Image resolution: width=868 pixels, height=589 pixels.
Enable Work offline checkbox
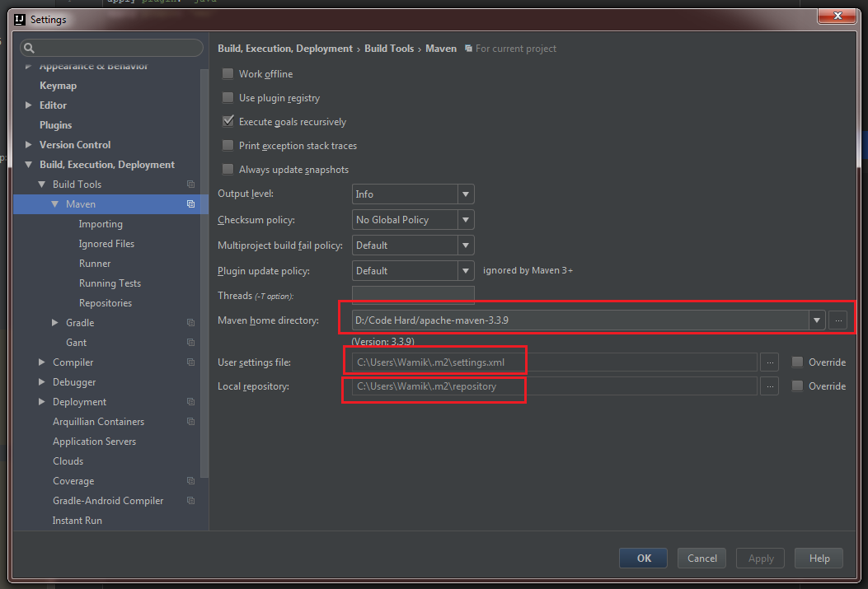pyautogui.click(x=228, y=73)
